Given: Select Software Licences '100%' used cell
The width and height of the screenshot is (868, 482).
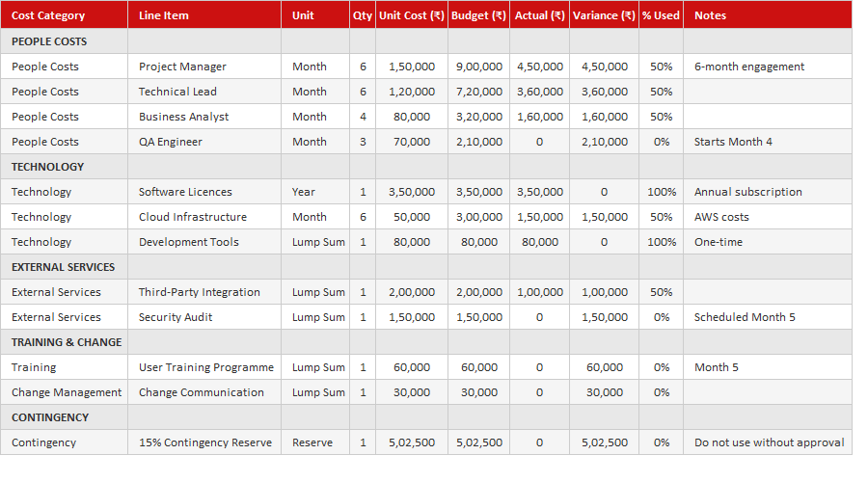Looking at the screenshot, I should point(662,192).
